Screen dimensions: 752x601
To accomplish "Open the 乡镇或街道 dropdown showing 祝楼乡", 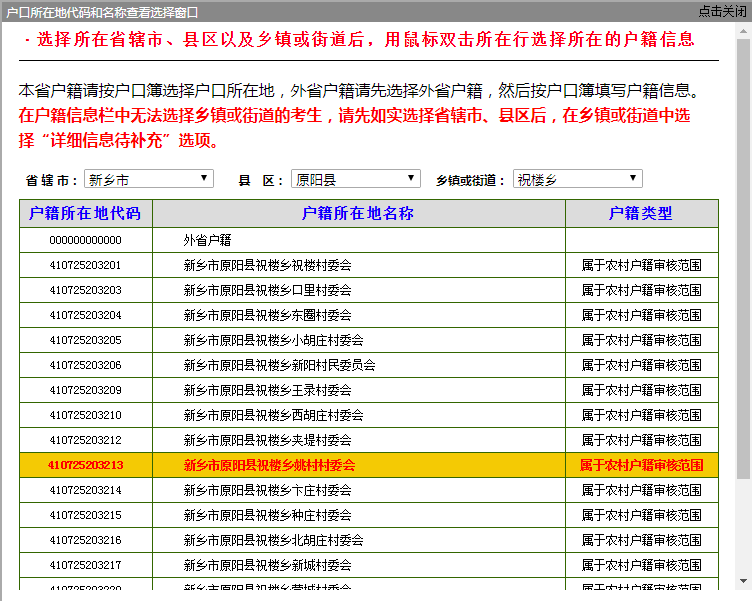I will (x=577, y=178).
